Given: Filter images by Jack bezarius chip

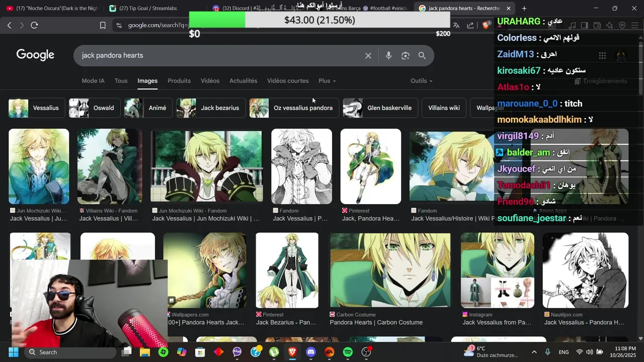Looking at the screenshot, I should (211, 108).
